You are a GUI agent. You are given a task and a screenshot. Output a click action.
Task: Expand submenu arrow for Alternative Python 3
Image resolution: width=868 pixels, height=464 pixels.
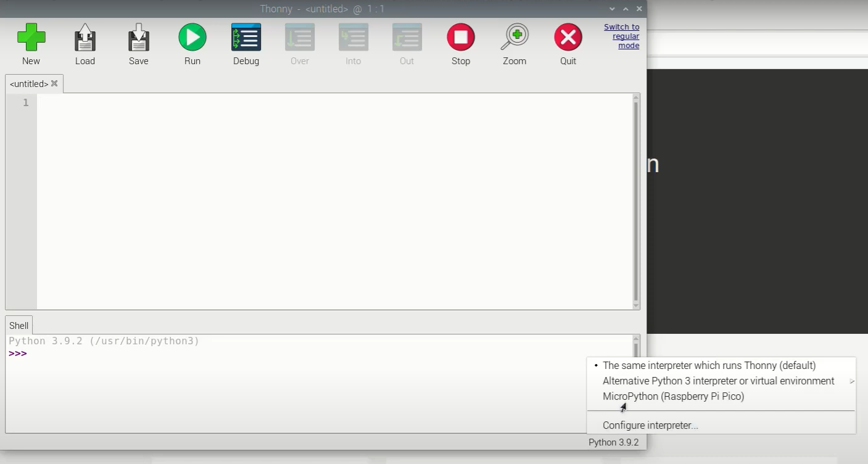pos(851,381)
